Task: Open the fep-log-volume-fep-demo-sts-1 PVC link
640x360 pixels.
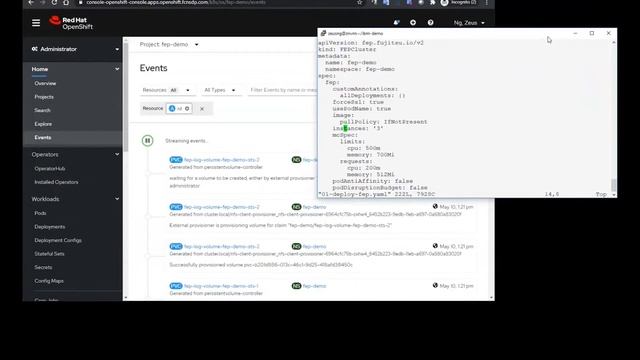Action: click(x=221, y=286)
